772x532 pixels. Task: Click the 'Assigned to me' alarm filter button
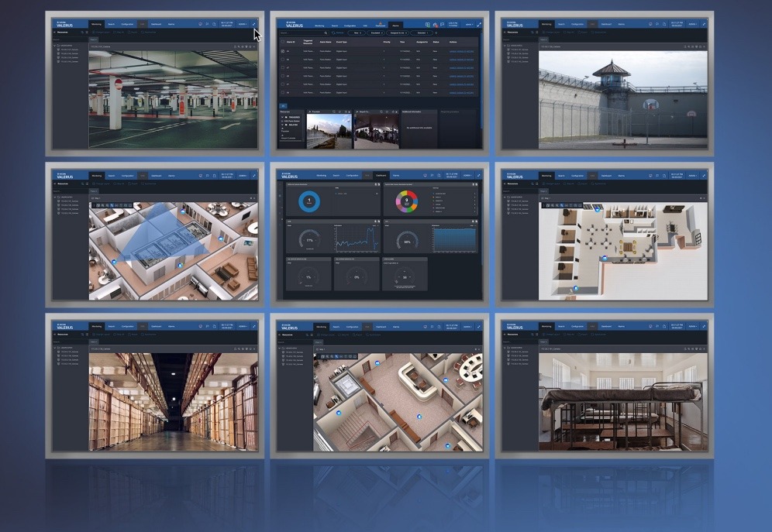click(396, 34)
